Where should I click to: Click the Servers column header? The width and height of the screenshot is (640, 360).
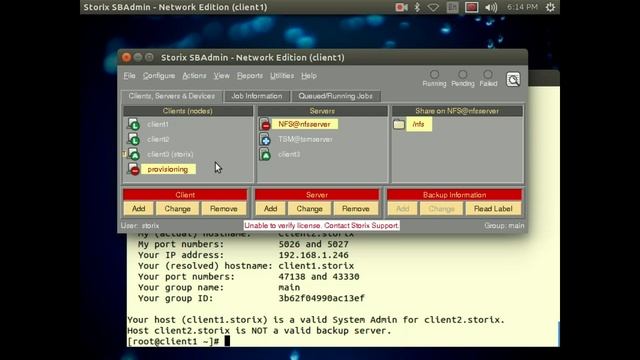(322, 111)
